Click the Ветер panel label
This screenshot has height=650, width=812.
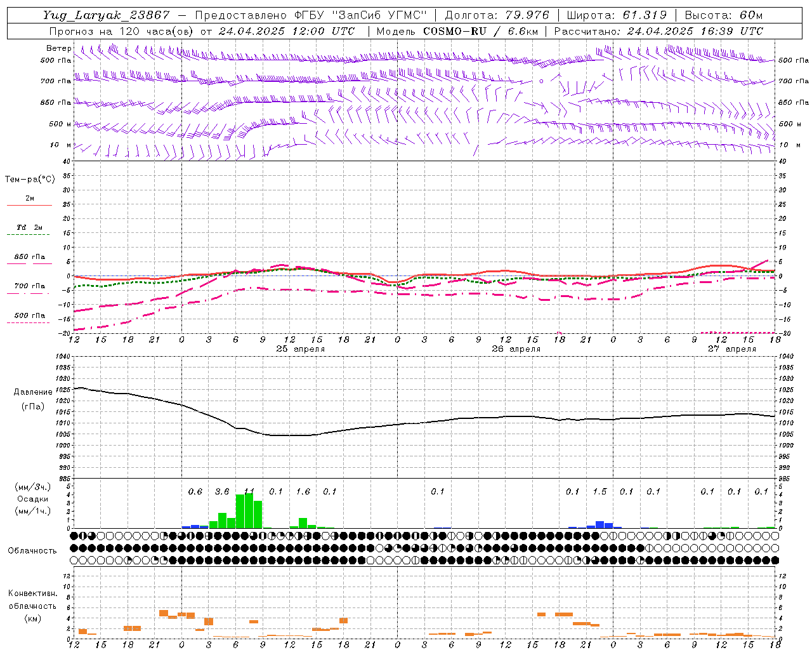(58, 48)
